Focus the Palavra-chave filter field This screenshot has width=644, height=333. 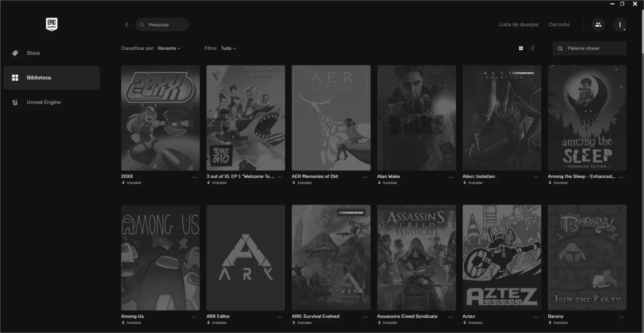coord(590,48)
